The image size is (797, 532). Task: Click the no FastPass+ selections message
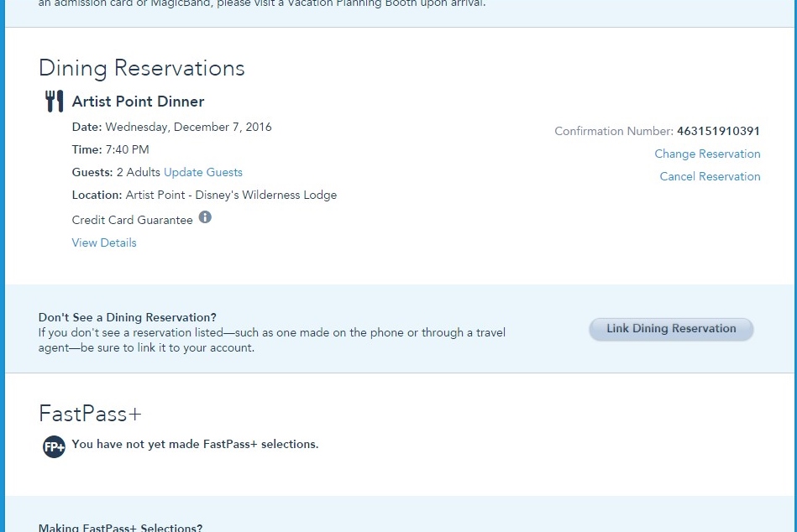click(x=195, y=444)
